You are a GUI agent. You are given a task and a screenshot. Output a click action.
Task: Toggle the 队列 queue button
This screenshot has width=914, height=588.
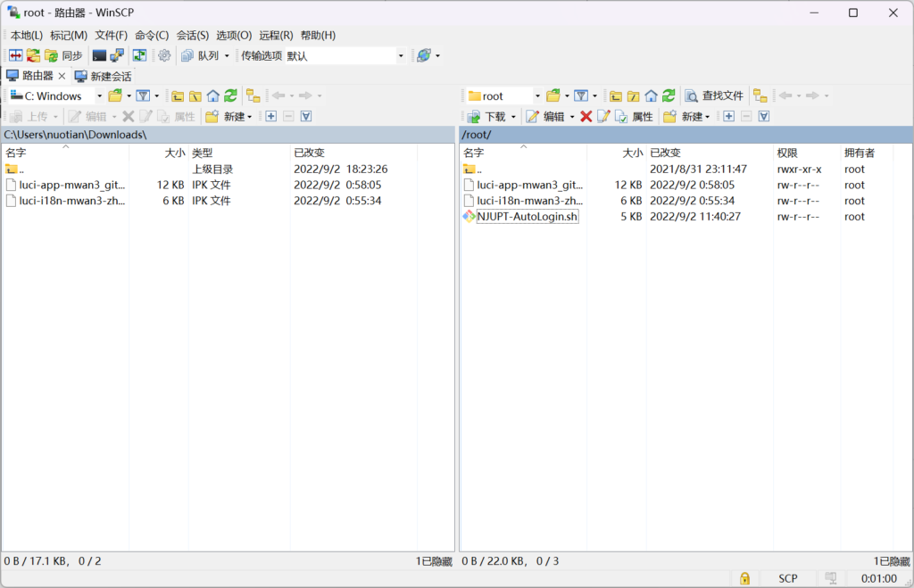(x=200, y=55)
